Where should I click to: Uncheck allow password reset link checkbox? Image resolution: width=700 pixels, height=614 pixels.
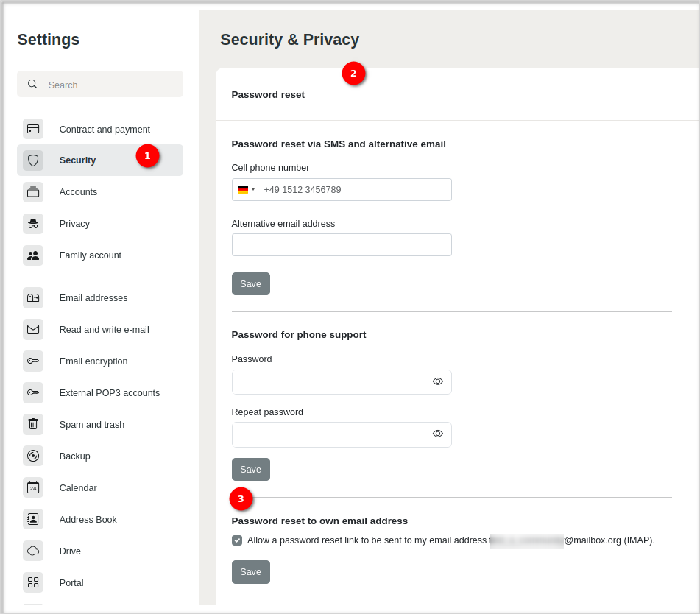pyautogui.click(x=237, y=540)
